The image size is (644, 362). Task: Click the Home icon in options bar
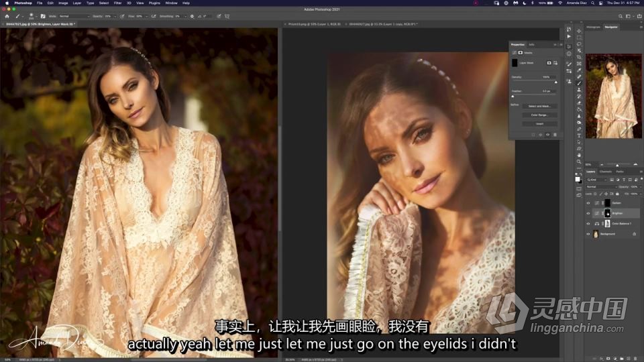point(7,16)
